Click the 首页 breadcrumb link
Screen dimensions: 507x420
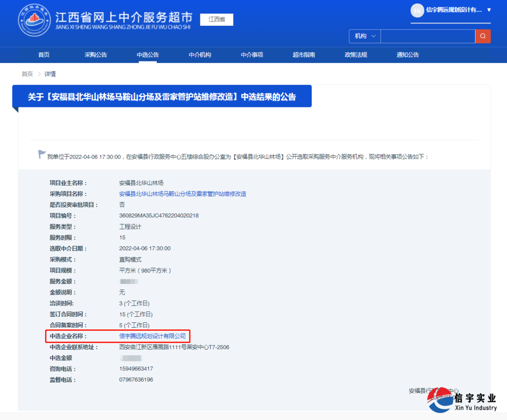click(x=27, y=74)
